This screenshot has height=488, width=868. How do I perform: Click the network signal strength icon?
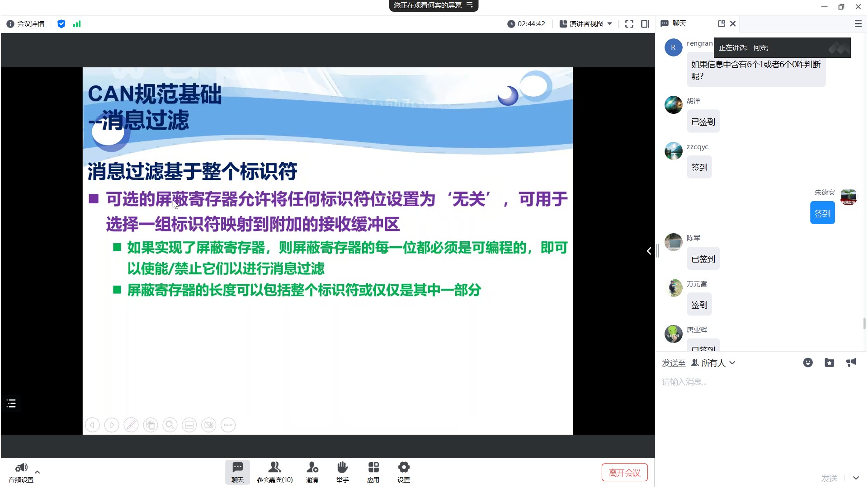tap(77, 24)
